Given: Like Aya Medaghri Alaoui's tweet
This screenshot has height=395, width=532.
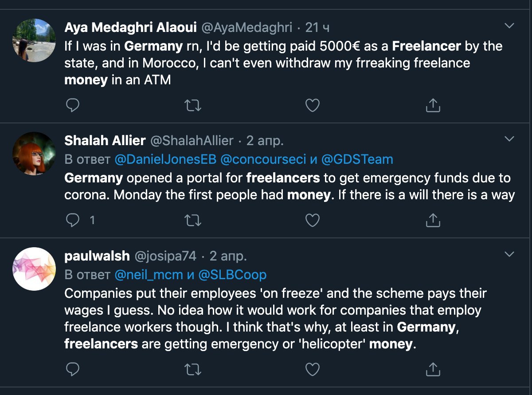Looking at the screenshot, I should coord(313,105).
